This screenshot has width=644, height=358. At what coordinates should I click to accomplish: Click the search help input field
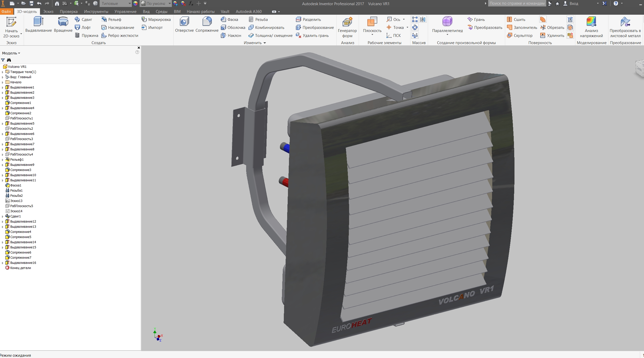(517, 3)
